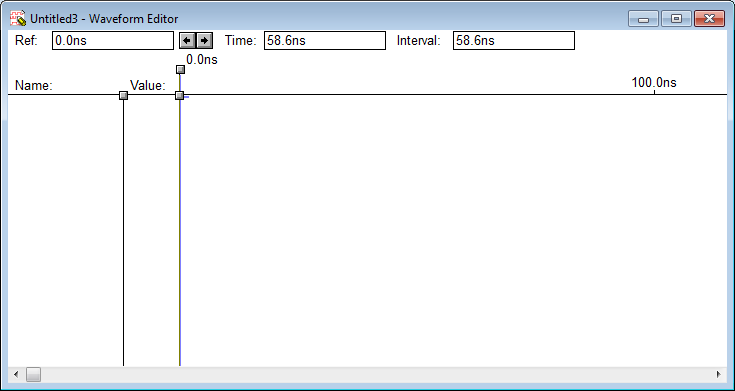Close the Untitled3 Waveform Editor window

pyautogui.click(x=710, y=19)
